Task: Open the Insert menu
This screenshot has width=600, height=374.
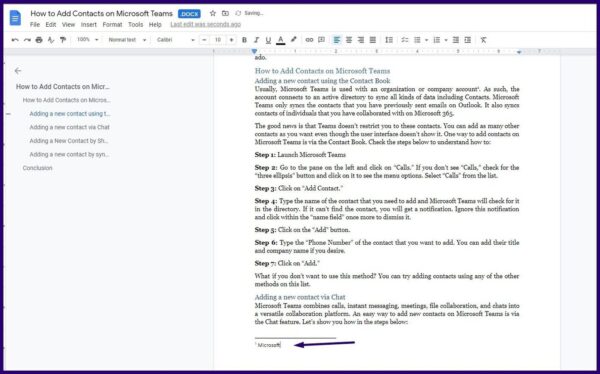Action: point(88,24)
